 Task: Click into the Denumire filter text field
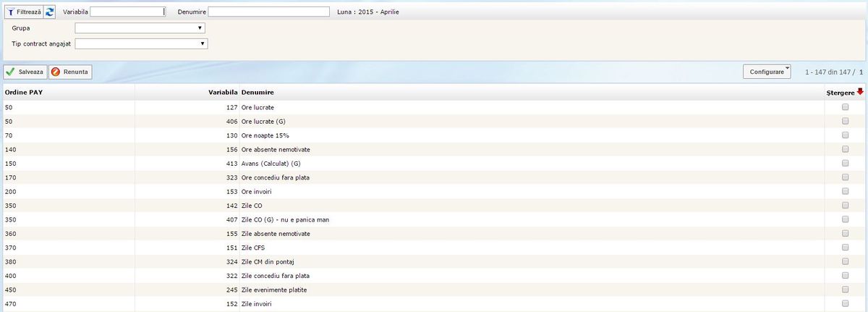(268, 12)
